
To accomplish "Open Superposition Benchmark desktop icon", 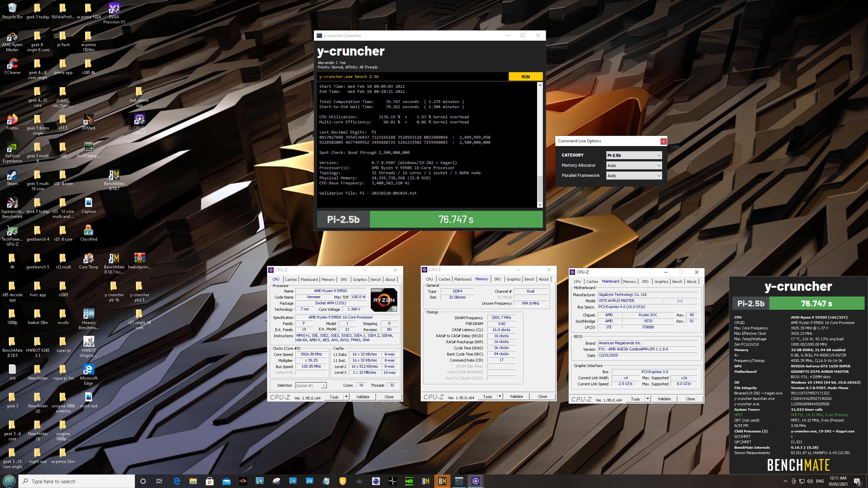I will coord(12,207).
